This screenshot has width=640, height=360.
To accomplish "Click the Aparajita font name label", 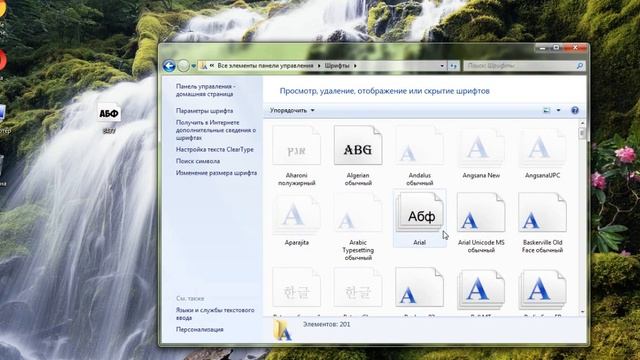I will [297, 242].
